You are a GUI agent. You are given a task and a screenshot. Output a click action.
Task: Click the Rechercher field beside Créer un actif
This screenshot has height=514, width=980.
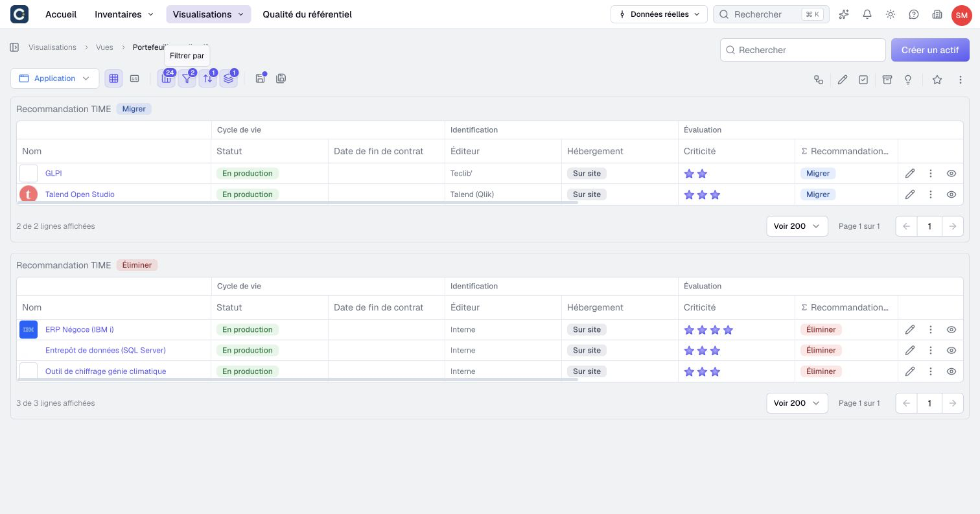point(803,50)
